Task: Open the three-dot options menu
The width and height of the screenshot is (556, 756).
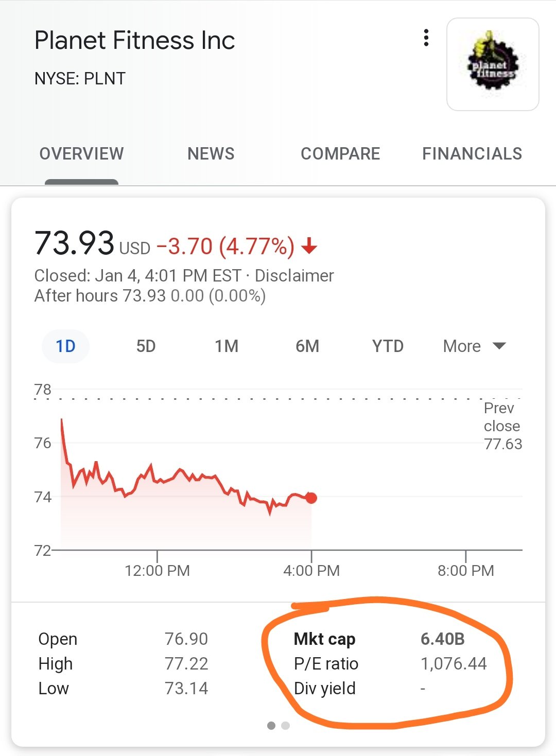Action: click(426, 38)
